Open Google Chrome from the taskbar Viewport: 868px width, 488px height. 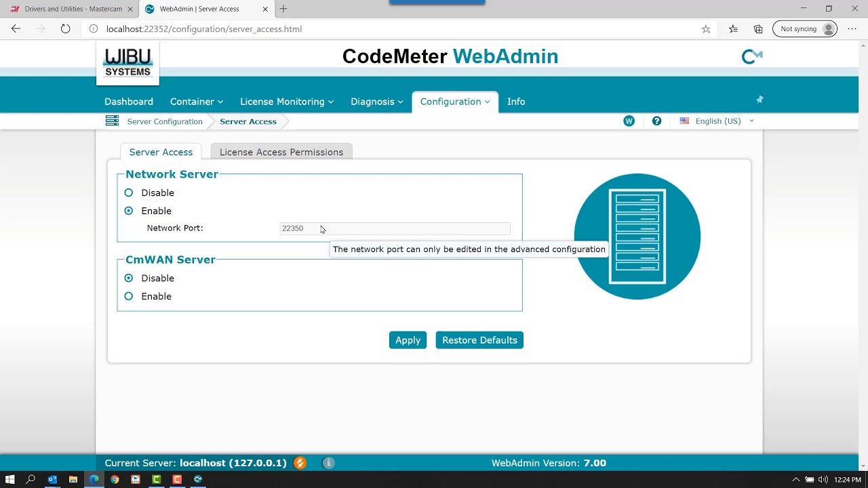point(115,479)
